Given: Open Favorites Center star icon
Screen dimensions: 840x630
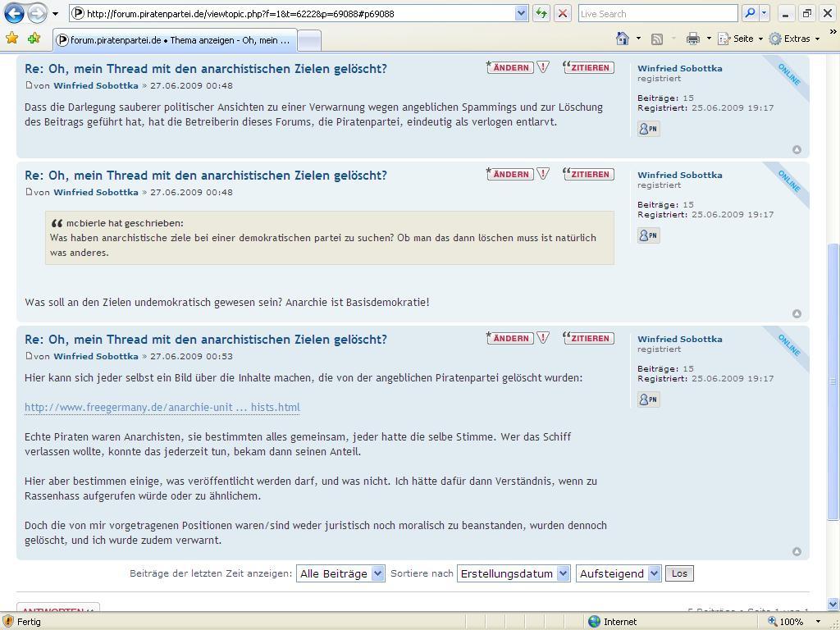Looking at the screenshot, I should pyautogui.click(x=11, y=38).
